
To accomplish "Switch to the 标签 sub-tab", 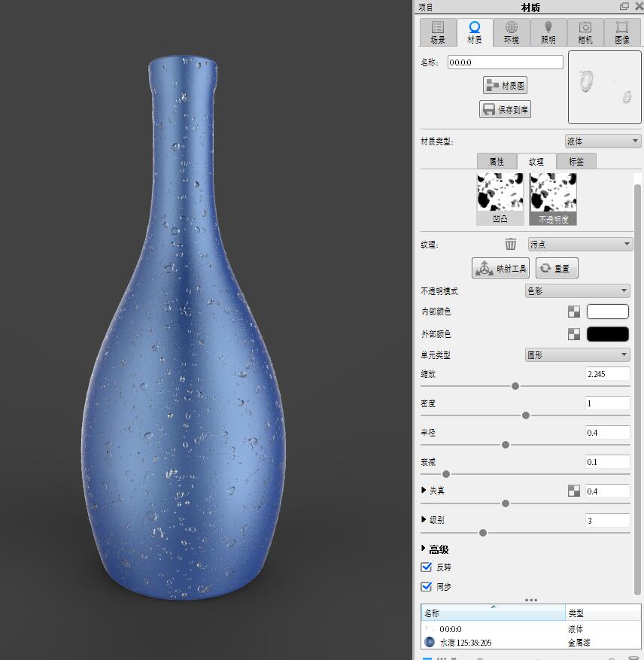I will pyautogui.click(x=576, y=161).
